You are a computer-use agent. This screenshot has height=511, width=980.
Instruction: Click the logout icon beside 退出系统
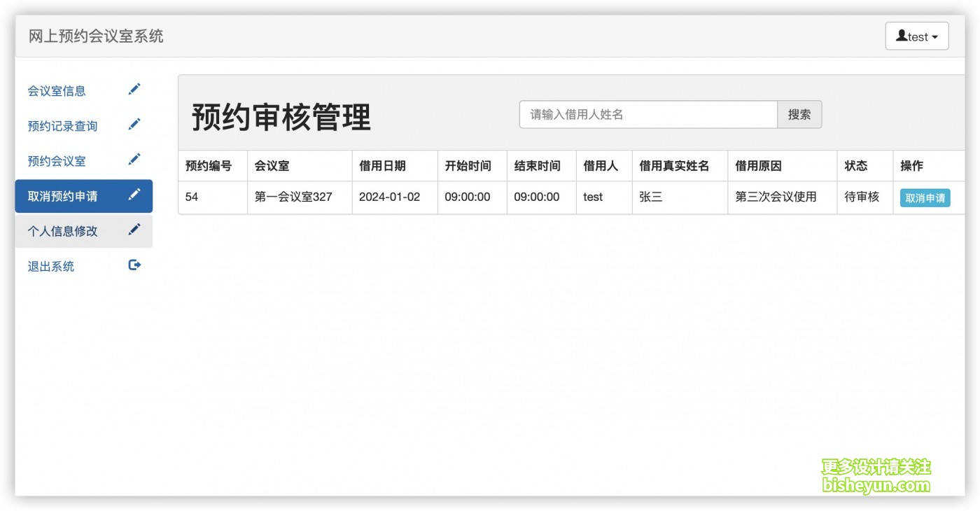click(x=134, y=265)
